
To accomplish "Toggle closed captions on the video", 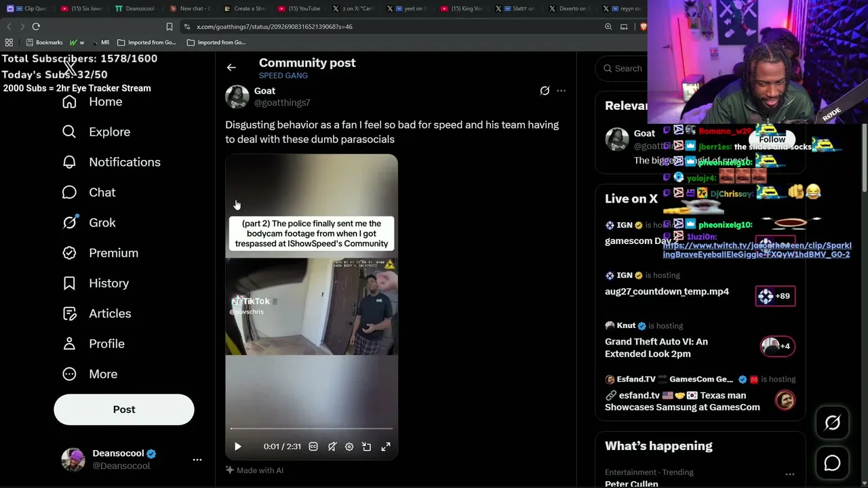I will click(x=313, y=447).
